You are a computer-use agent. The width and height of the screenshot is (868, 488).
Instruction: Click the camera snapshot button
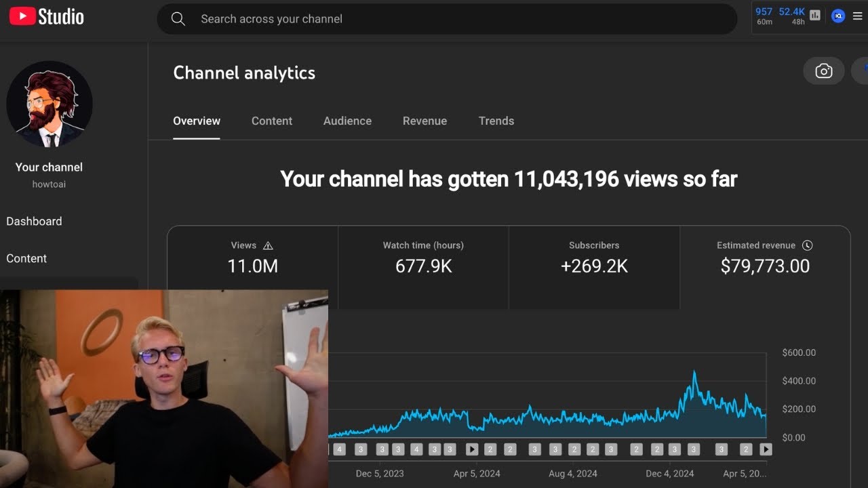[x=824, y=71]
